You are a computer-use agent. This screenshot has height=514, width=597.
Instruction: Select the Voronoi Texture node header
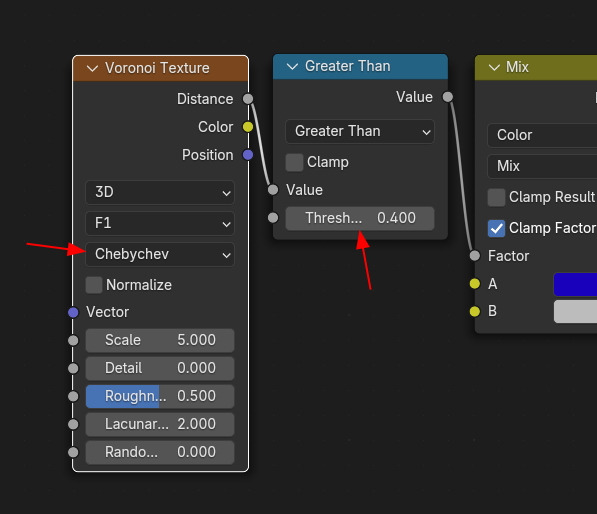pos(160,68)
